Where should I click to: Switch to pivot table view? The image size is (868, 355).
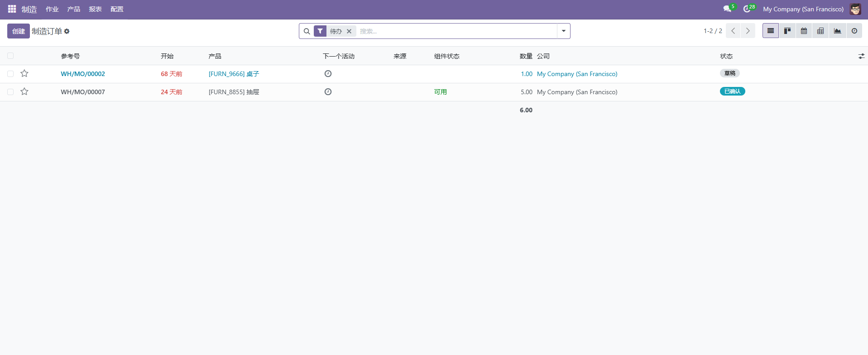[x=820, y=31]
